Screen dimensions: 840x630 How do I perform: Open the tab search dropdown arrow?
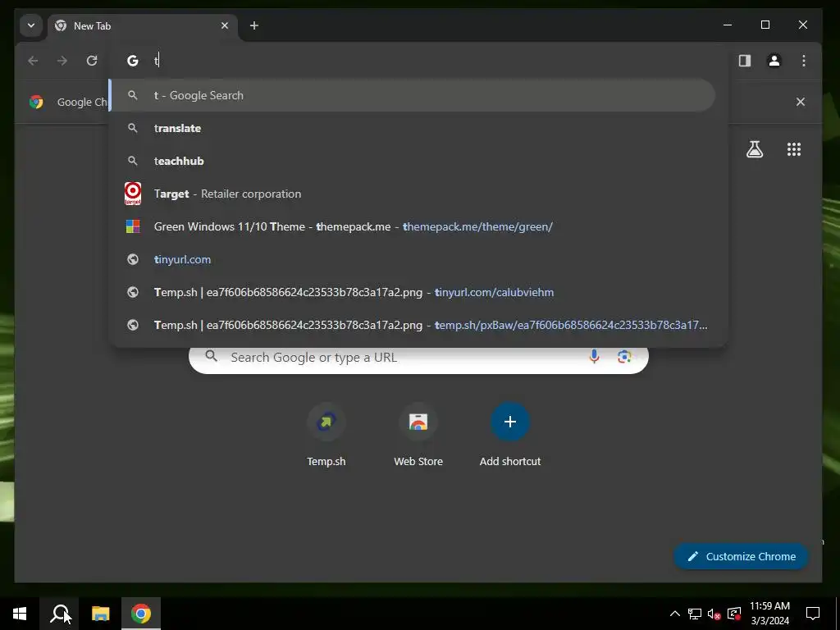point(31,25)
